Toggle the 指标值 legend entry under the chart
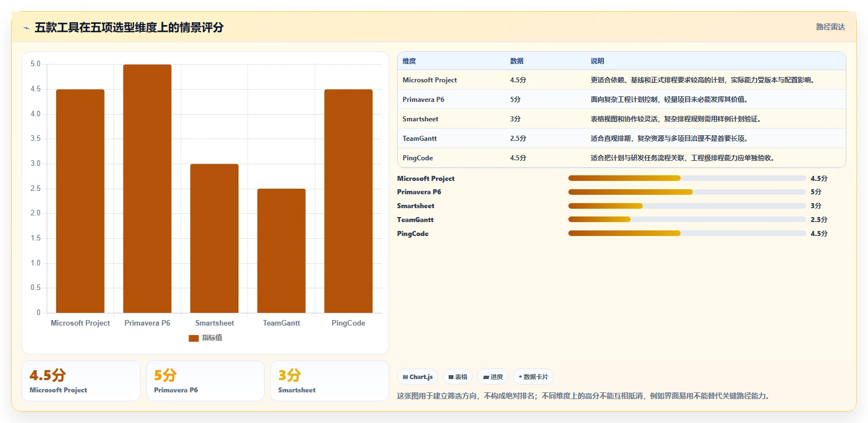This screenshot has width=868, height=423. pos(205,338)
